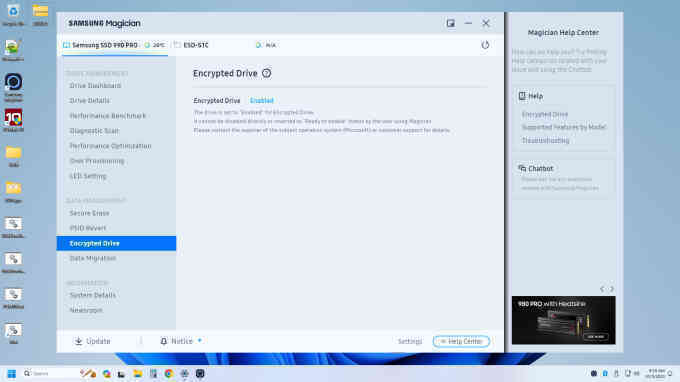Open the Performance Benchmark menu item
The image size is (680, 382).
(108, 116)
